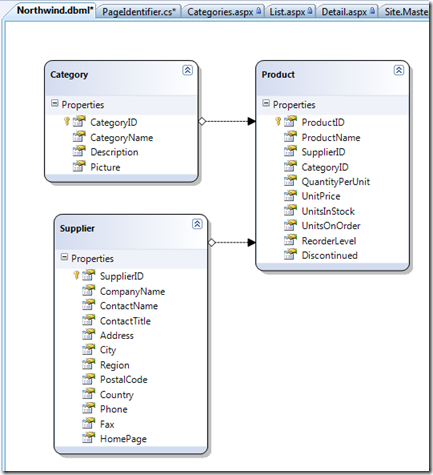
Task: Click the UnitsOnOrder property icon
Action: click(x=290, y=225)
